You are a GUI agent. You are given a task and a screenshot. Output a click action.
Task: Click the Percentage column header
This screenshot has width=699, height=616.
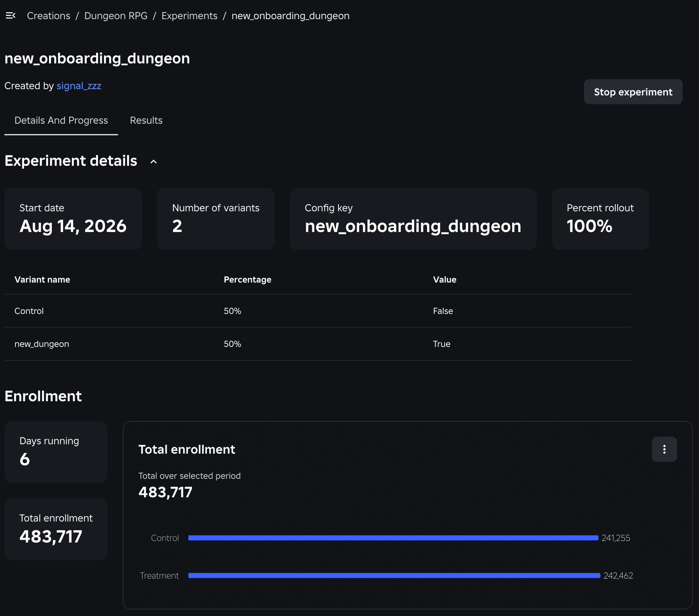(247, 280)
